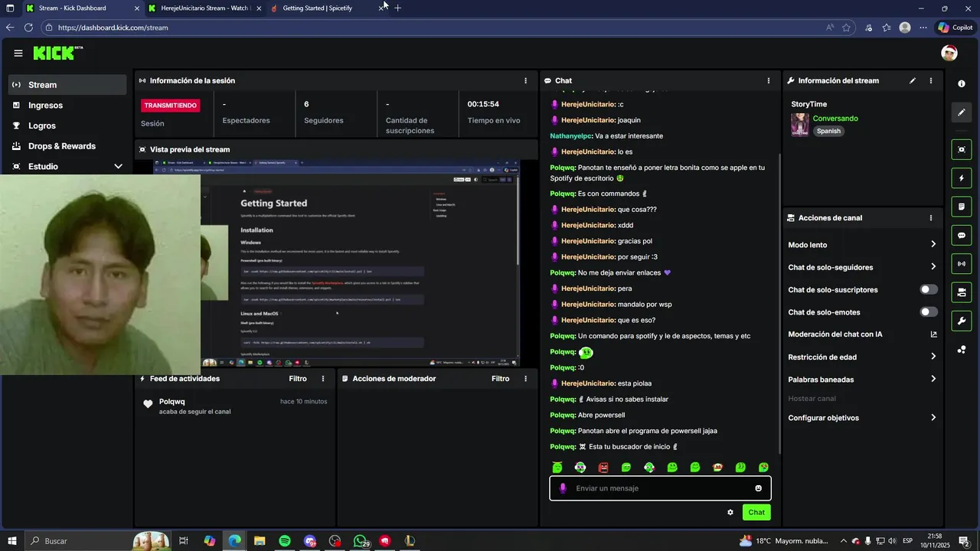Toggle the channel actions widget icon
Image resolution: width=980 pixels, height=551 pixels.
pos(962,292)
